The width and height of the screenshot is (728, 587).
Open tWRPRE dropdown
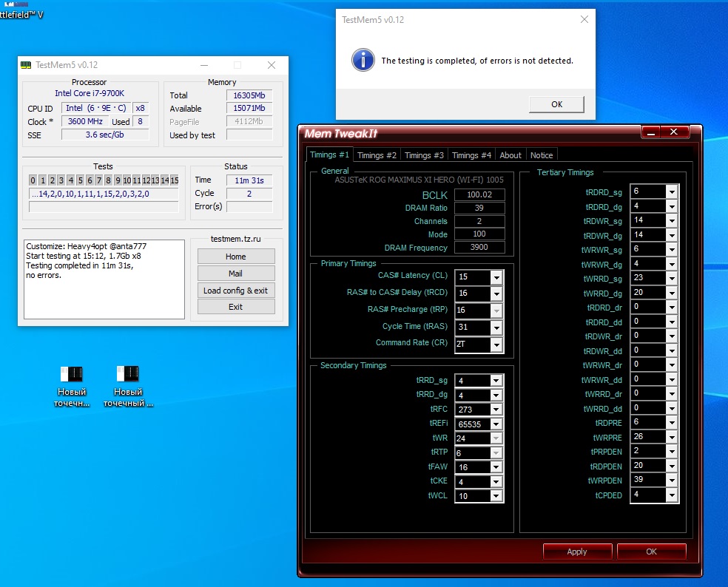pos(672,437)
